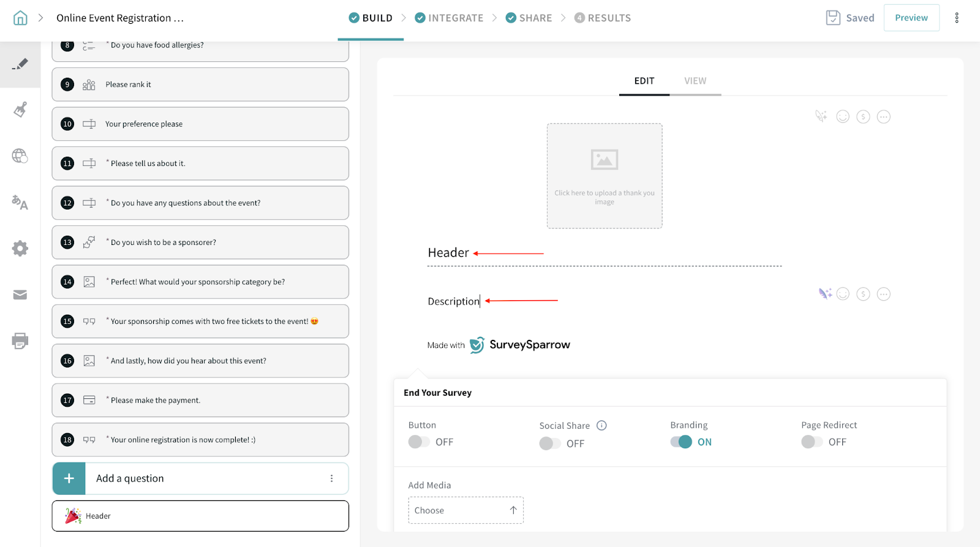This screenshot has height=547, width=980.
Task: Open Add a question options menu
Action: pos(331,478)
